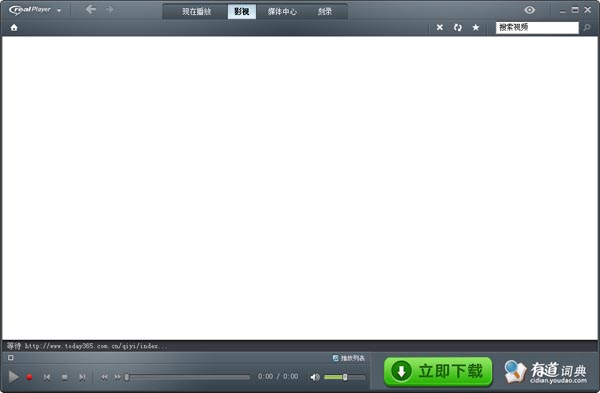Click the playback seek bar
This screenshot has height=393, width=600.
[x=187, y=377]
